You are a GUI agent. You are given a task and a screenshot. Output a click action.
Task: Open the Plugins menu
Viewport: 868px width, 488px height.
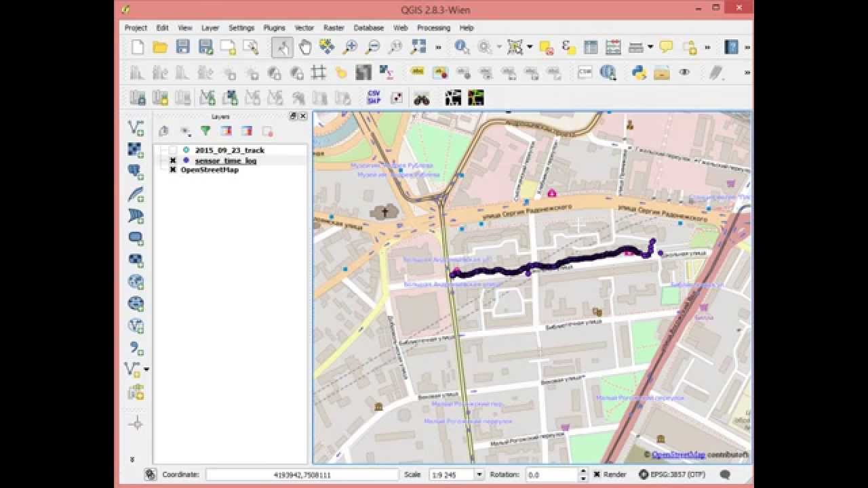tap(274, 28)
